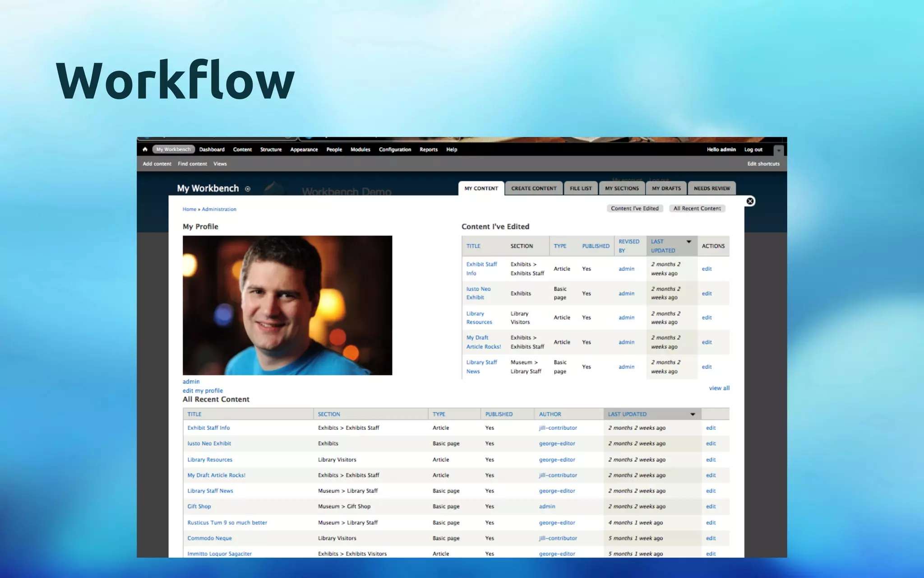This screenshot has width=924, height=578.
Task: Open the Structure admin menu
Action: pyautogui.click(x=271, y=149)
